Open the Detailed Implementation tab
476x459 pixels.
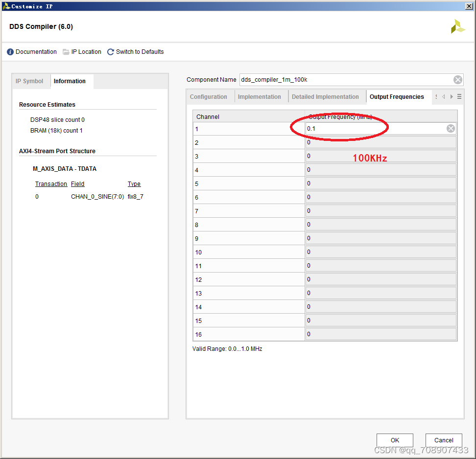click(x=326, y=97)
